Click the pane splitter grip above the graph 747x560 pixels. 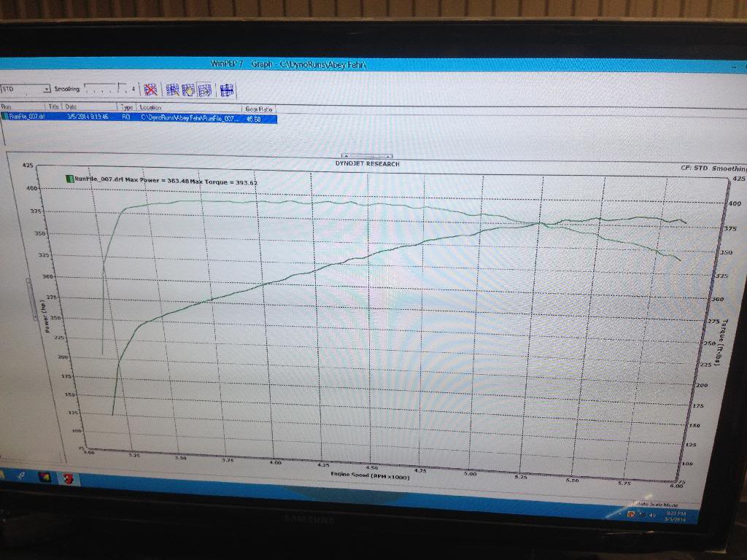pyautogui.click(x=368, y=156)
